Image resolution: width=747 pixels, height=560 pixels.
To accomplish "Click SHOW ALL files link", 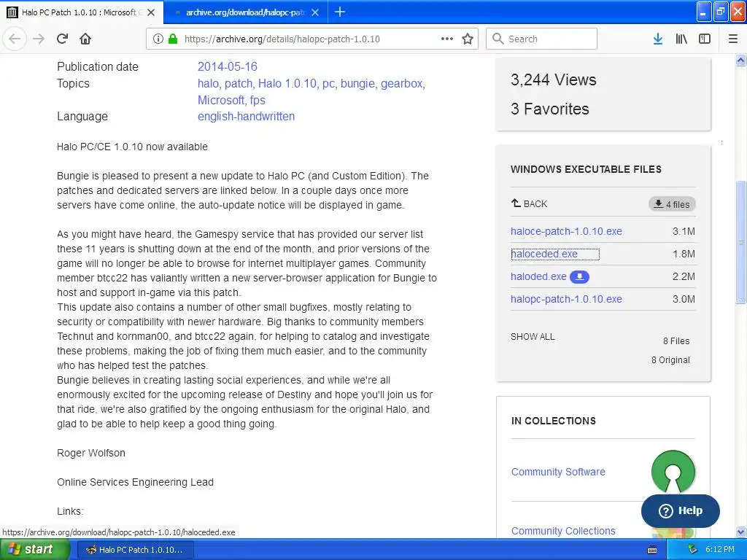I will [x=533, y=337].
